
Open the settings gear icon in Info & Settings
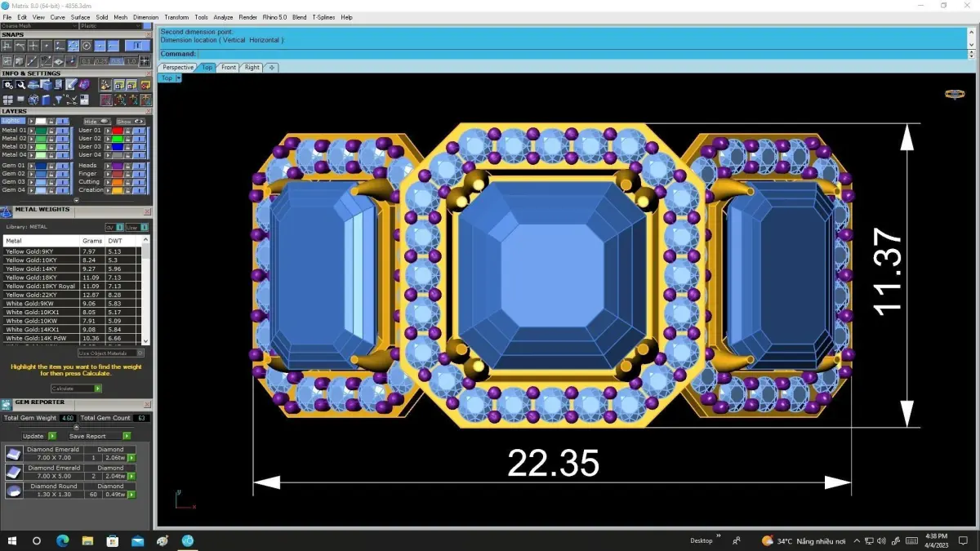pyautogui.click(x=8, y=85)
